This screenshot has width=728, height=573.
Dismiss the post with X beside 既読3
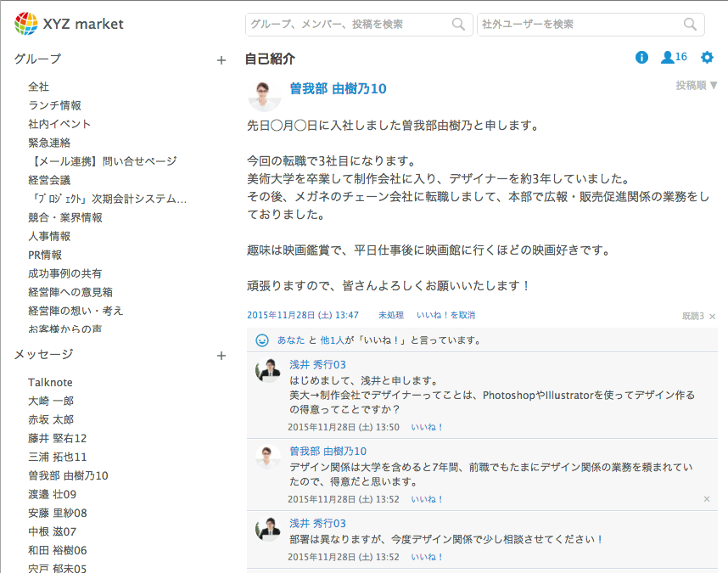click(x=713, y=317)
